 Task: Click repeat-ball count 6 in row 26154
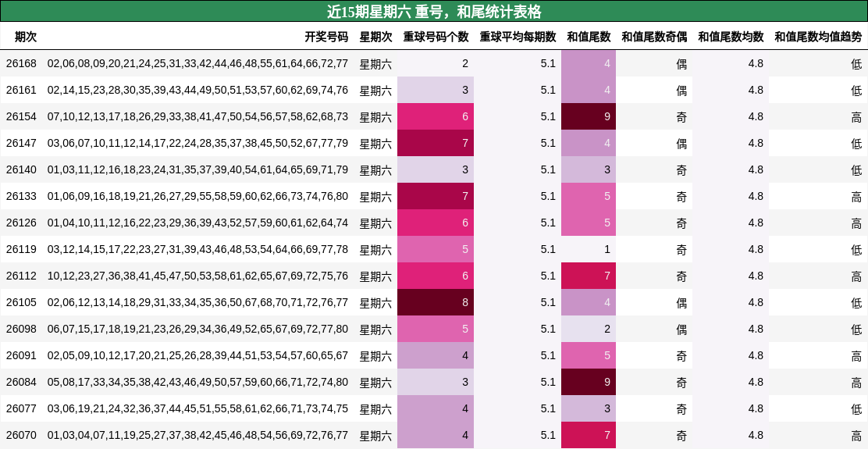coord(436,116)
